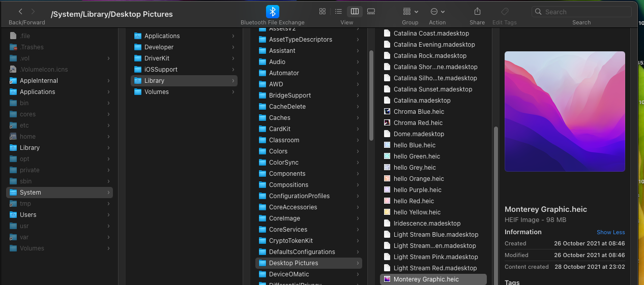Image resolution: width=644 pixels, height=285 pixels.
Task: Select the hello Green.heic file icon
Action: [x=387, y=156]
